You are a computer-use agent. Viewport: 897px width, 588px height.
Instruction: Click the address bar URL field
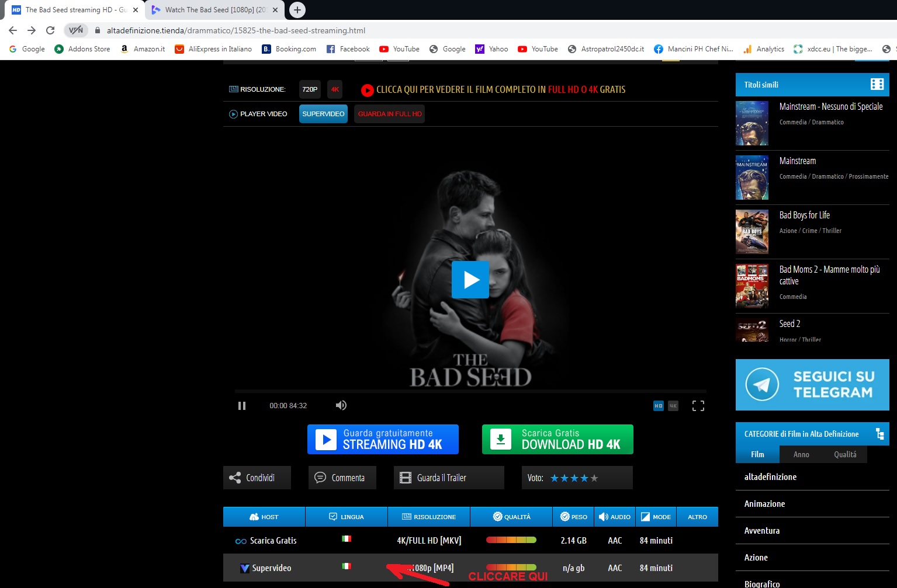[236, 30]
